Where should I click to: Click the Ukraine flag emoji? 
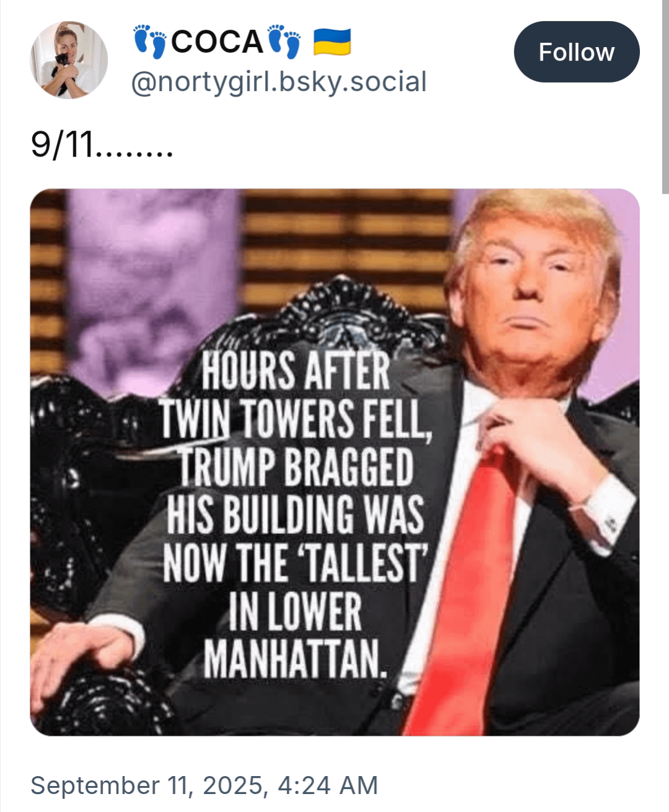tap(332, 41)
